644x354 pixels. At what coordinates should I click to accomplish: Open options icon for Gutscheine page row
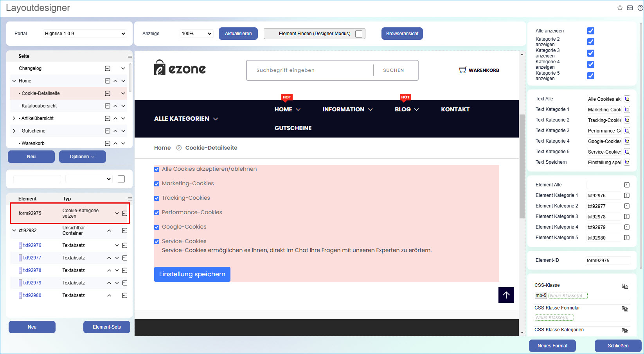pos(108,131)
